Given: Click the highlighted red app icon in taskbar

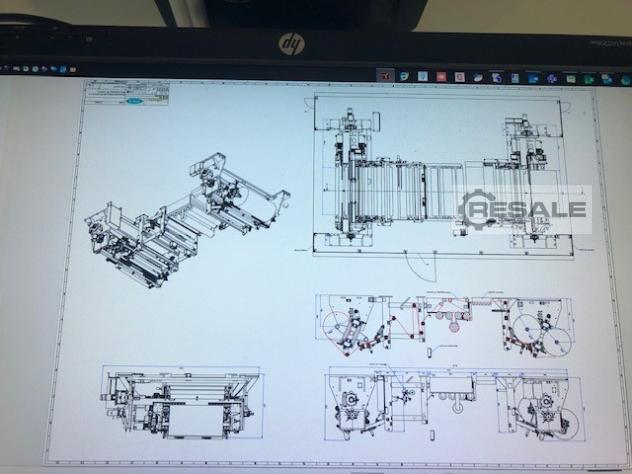Looking at the screenshot, I should (385, 75).
